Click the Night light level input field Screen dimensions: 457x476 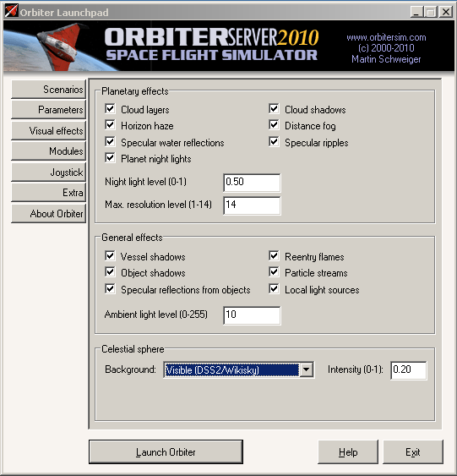click(x=252, y=183)
